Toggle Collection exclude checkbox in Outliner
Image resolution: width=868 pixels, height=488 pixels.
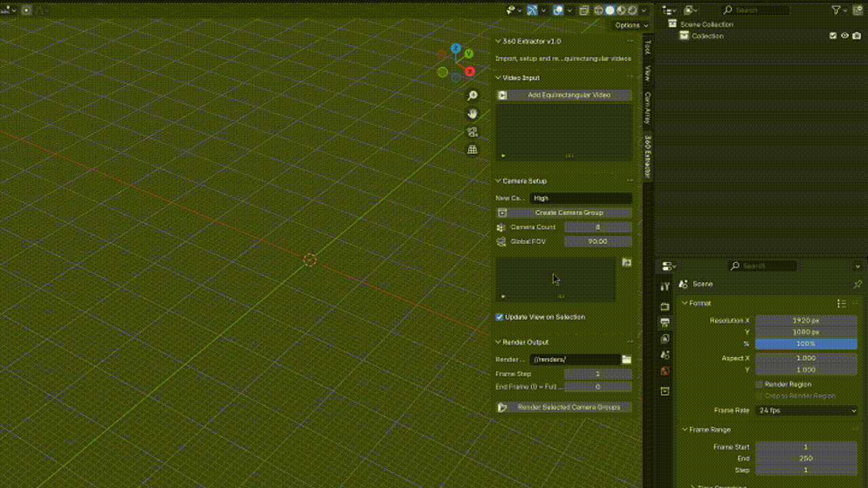point(833,36)
